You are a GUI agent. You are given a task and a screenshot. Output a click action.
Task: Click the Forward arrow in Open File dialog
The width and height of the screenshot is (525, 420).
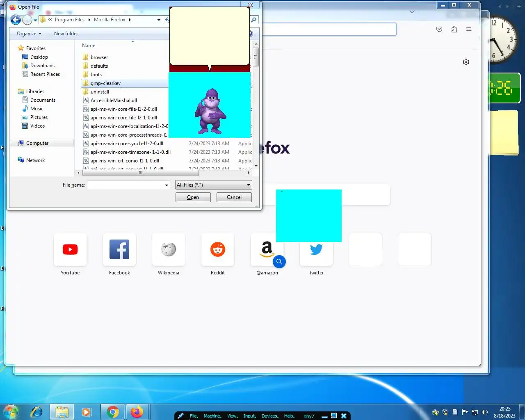pos(27,20)
